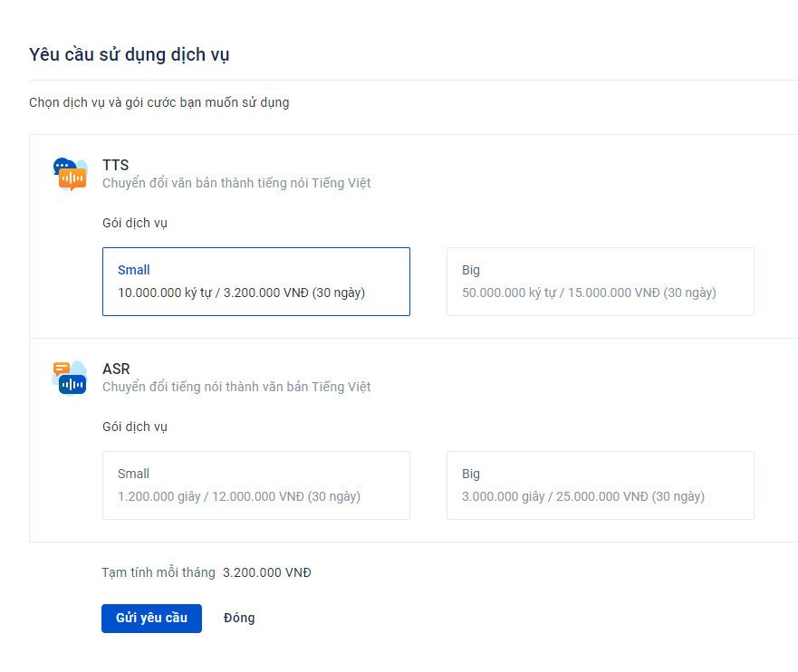This screenshot has width=798, height=672.
Task: Click the 'Chọn dịch vụ và gói cước' instruction text
Action: point(159,102)
